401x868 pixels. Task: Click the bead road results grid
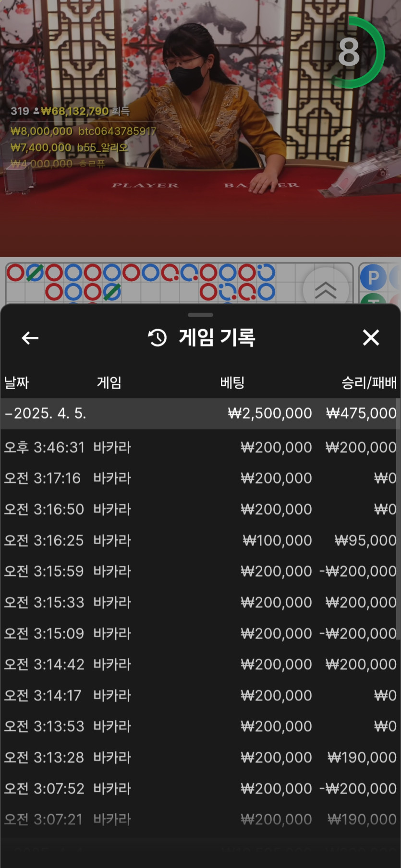(144, 283)
